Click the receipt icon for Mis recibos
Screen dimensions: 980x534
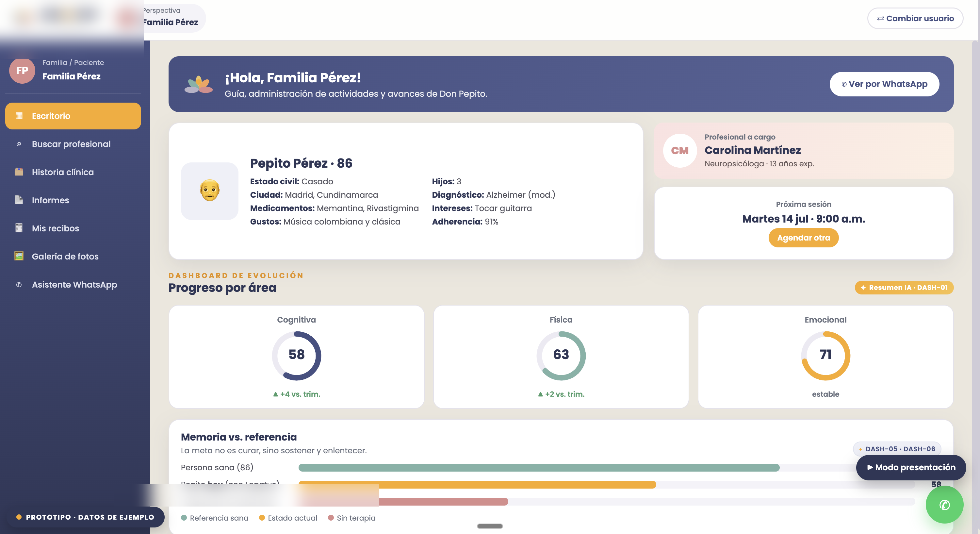(19, 228)
